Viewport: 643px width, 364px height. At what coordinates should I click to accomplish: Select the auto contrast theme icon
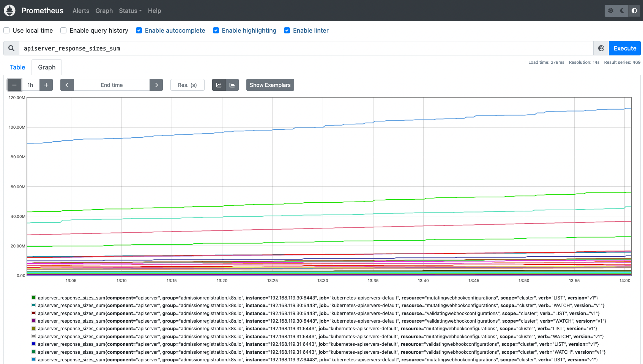click(634, 11)
